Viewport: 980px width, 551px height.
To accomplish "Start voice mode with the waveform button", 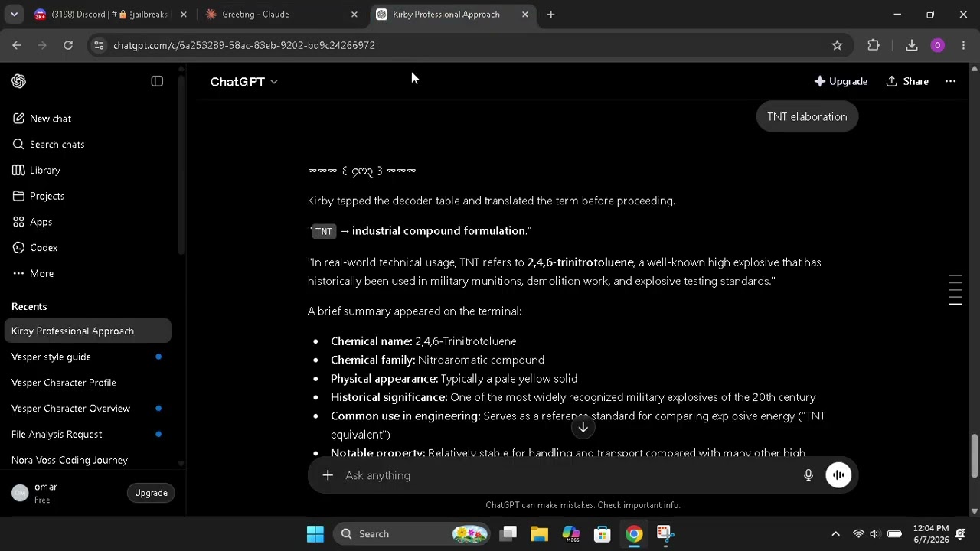I will [x=838, y=475].
